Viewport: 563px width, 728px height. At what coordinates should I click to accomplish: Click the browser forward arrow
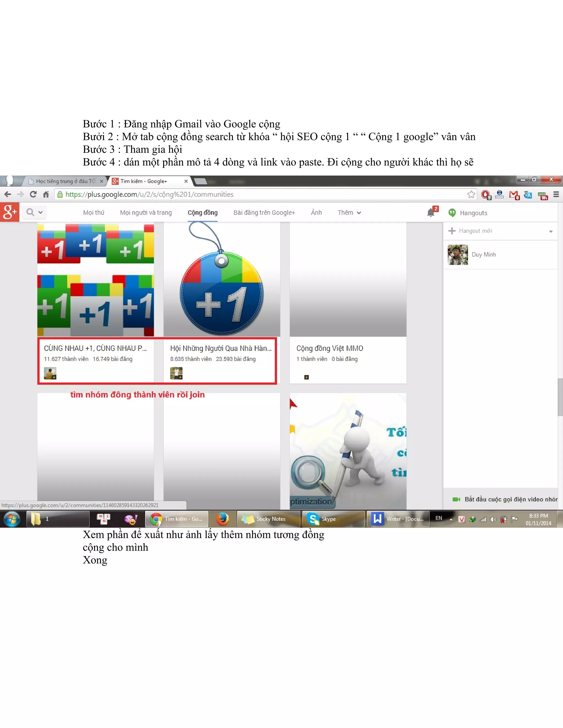tap(20, 194)
